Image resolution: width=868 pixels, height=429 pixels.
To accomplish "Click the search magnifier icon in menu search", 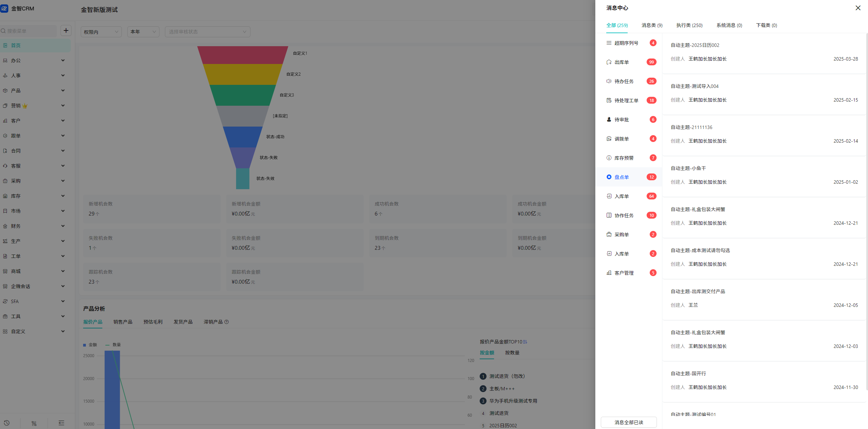I will tap(3, 31).
